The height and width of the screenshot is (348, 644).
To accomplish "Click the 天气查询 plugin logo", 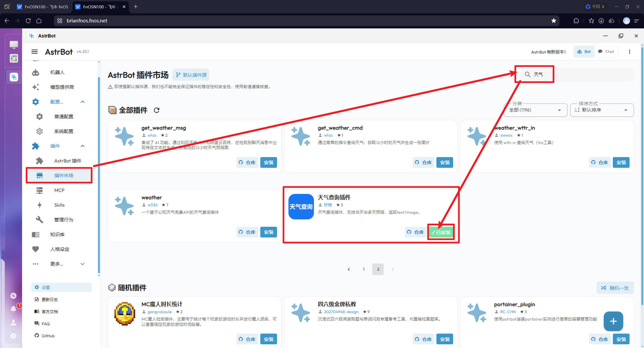I will point(301,207).
